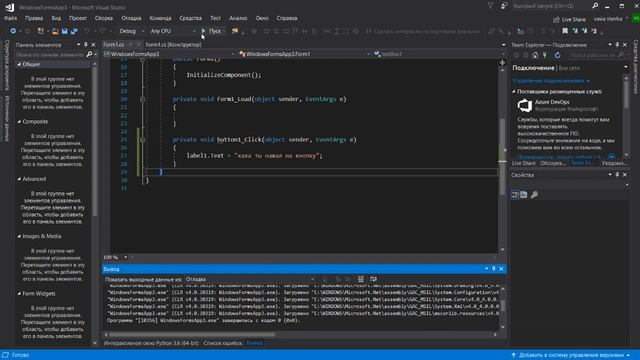Click the notifications flag icon in title bar

[491, 6]
